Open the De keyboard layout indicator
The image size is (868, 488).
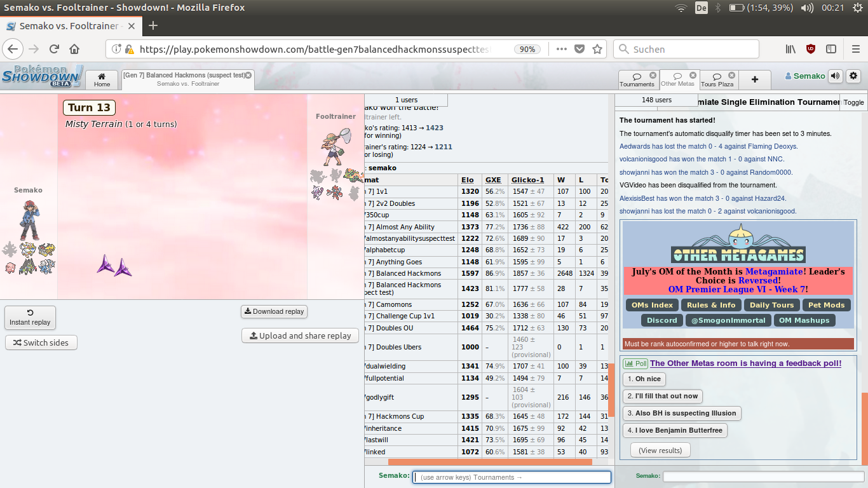(x=702, y=8)
